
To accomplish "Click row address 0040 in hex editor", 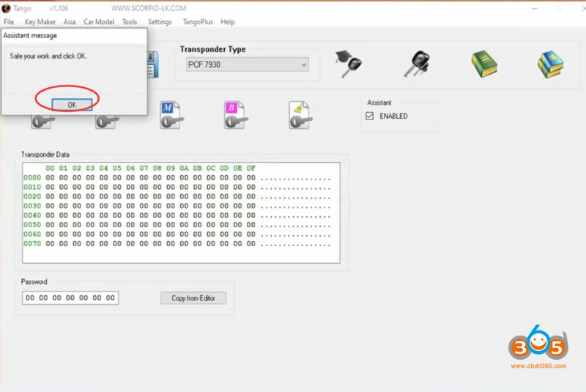I will [x=32, y=215].
